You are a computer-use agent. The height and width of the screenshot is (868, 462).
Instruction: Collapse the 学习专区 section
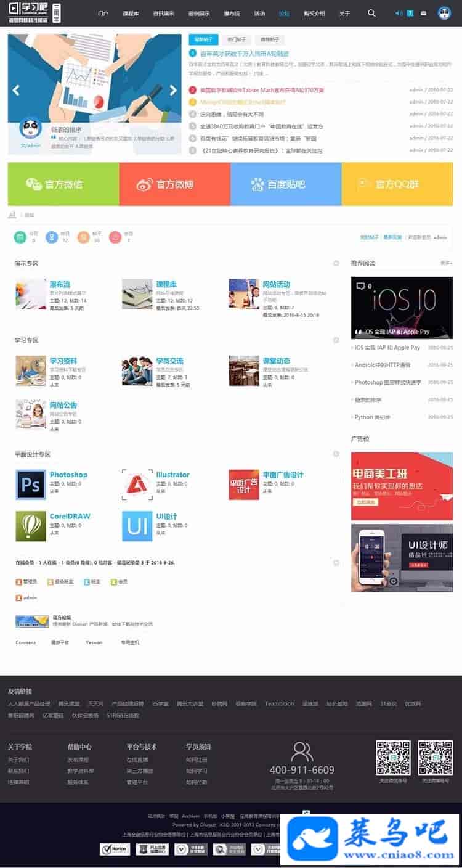[336, 340]
